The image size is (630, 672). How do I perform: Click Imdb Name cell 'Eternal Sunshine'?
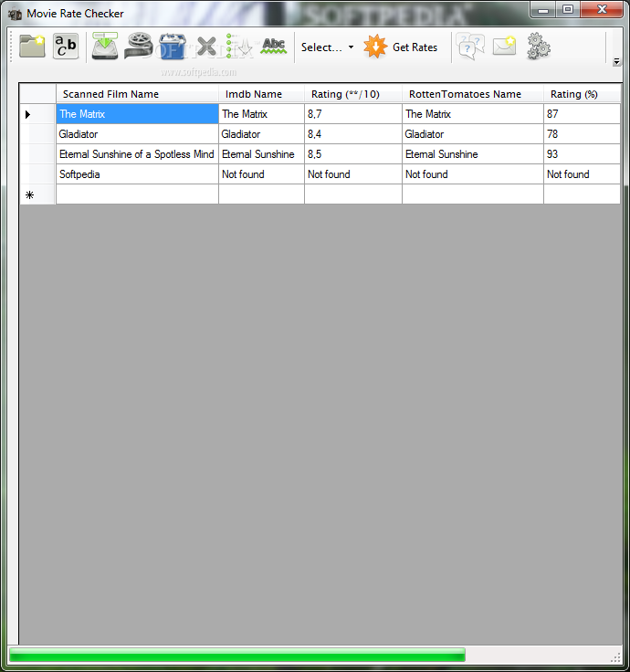261,154
